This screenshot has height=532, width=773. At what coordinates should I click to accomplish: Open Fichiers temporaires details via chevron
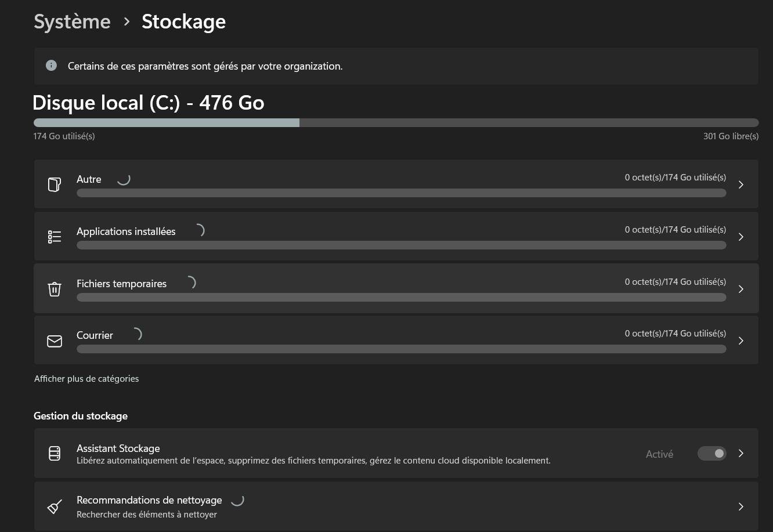pos(741,289)
